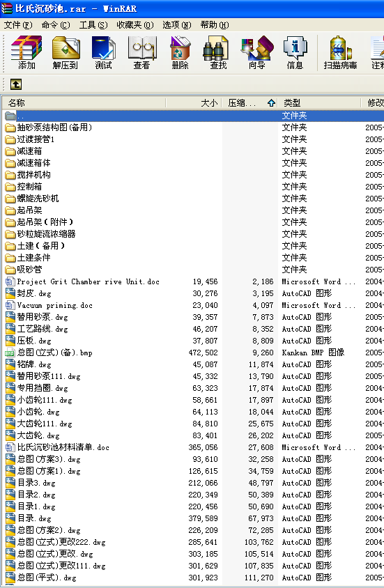This screenshot has width=384, height=588.
Task: Select the 螺旋洗砂机 folder icon
Action: tap(10, 199)
